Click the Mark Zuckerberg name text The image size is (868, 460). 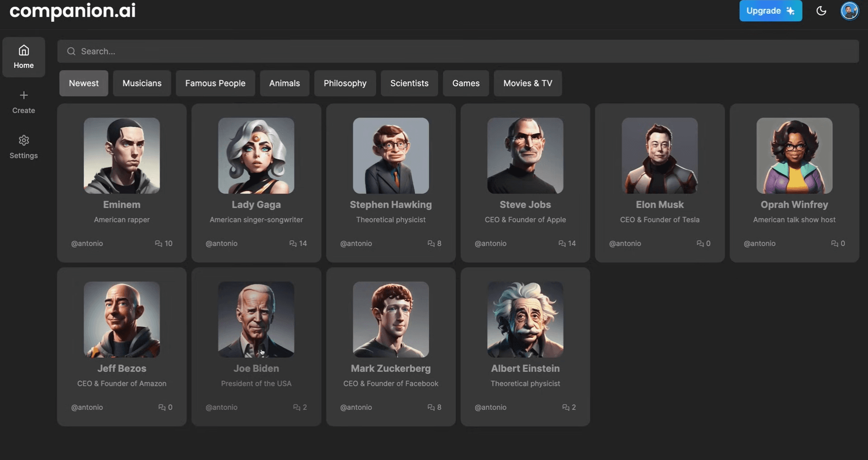(391, 368)
